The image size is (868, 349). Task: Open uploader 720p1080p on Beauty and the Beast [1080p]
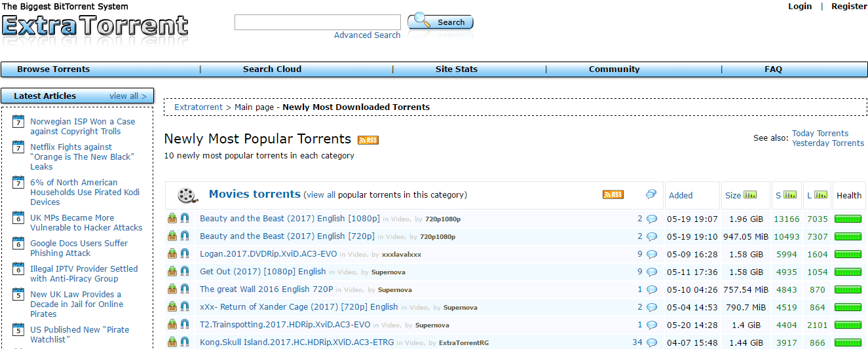click(x=443, y=219)
